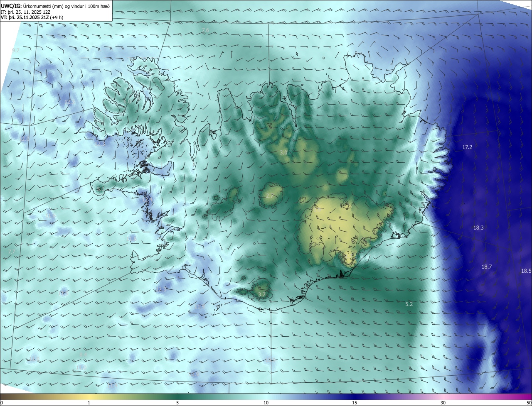Click the 50 tick on the color scale

pos(529,403)
